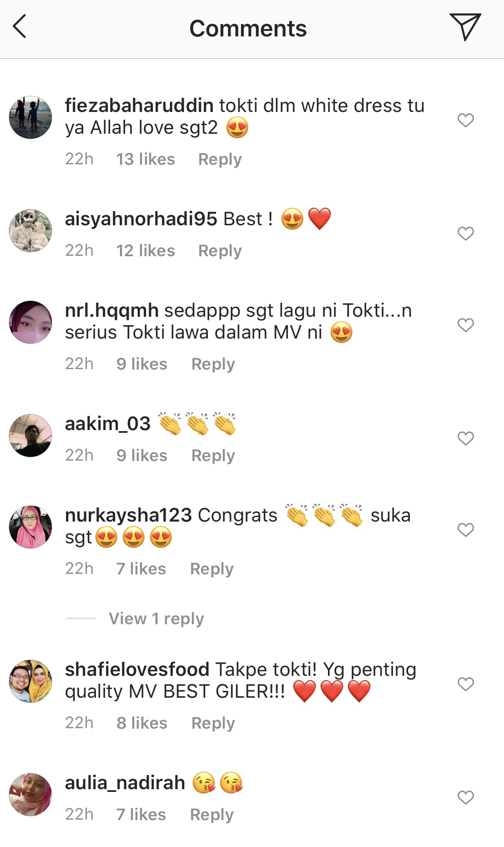
Task: Like fiezabaharuddin's comment with heart
Action: 466,120
